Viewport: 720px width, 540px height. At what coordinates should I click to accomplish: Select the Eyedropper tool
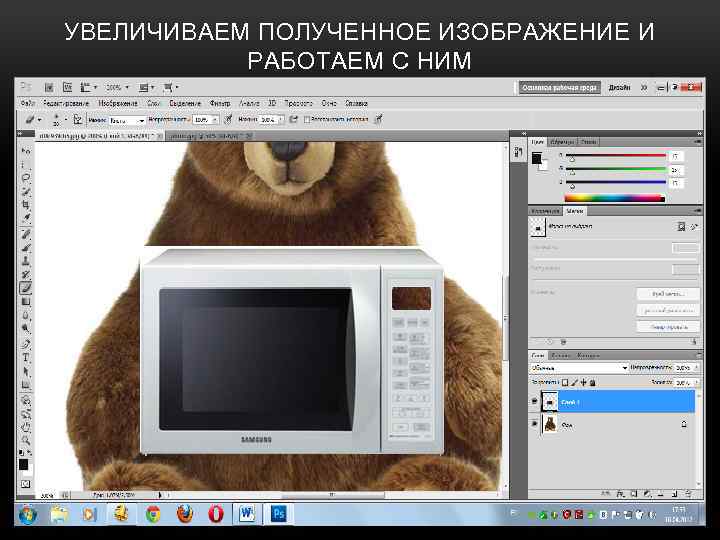coord(26,218)
